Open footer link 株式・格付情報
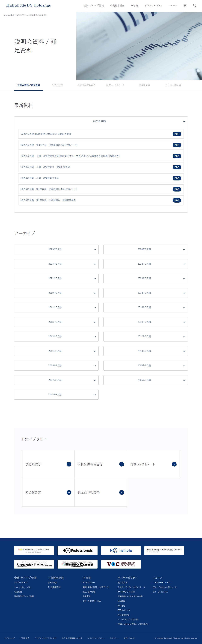This screenshot has width=202, height=644. click(x=89, y=592)
